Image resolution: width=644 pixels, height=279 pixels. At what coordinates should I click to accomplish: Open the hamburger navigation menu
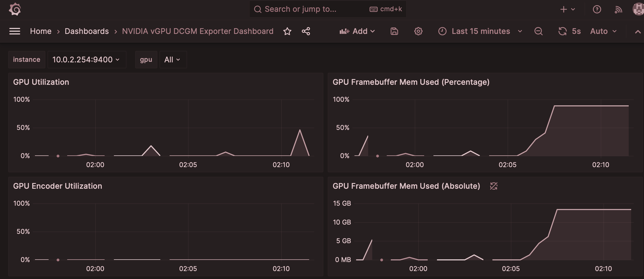click(x=15, y=31)
